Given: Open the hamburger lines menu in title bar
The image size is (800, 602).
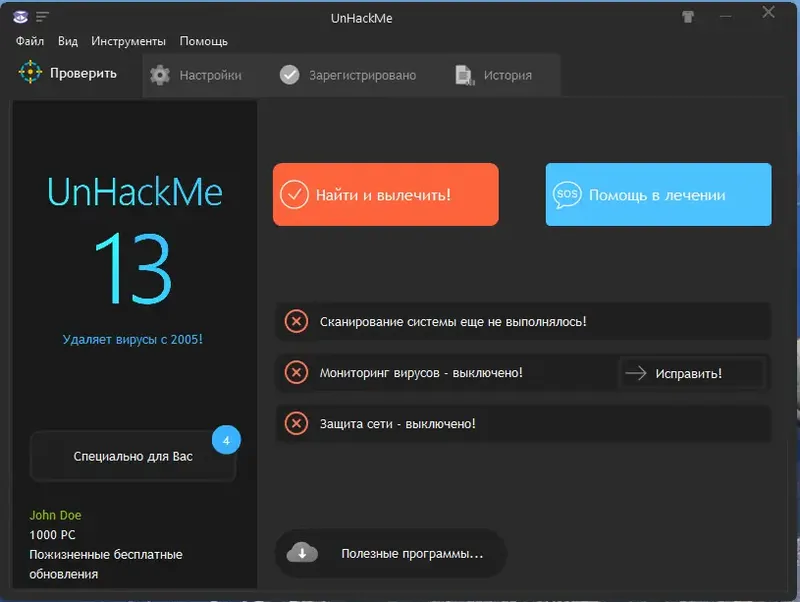Looking at the screenshot, I should [x=42, y=17].
